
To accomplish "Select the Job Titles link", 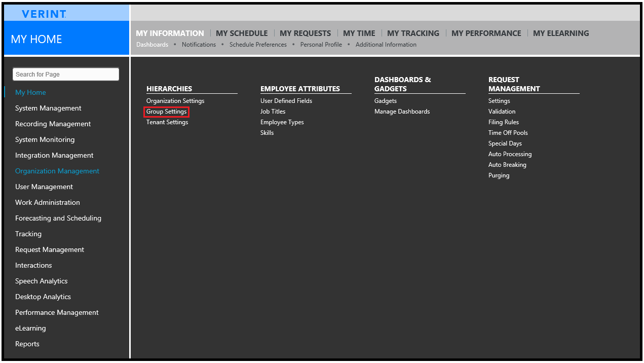I will tap(273, 112).
